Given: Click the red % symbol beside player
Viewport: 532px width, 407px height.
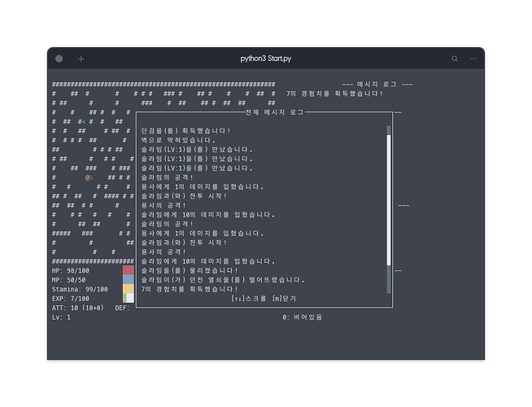Looking at the screenshot, I should pos(92,177).
